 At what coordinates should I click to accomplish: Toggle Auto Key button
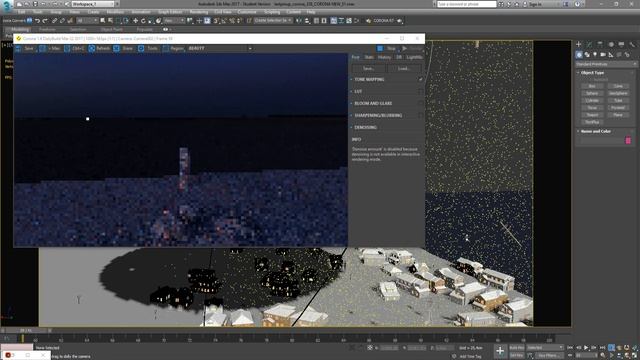517,347
